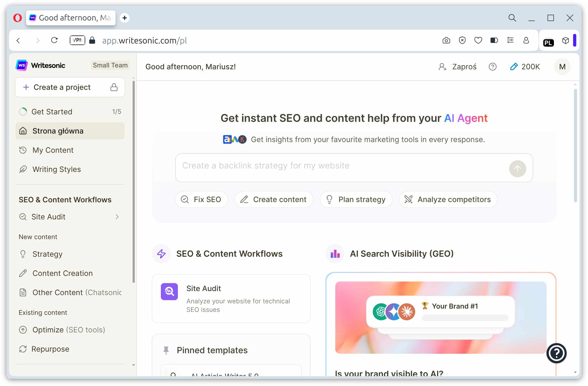Screen dimensions: 588x386
Task: Open the floating help widget icon
Action: 556,353
